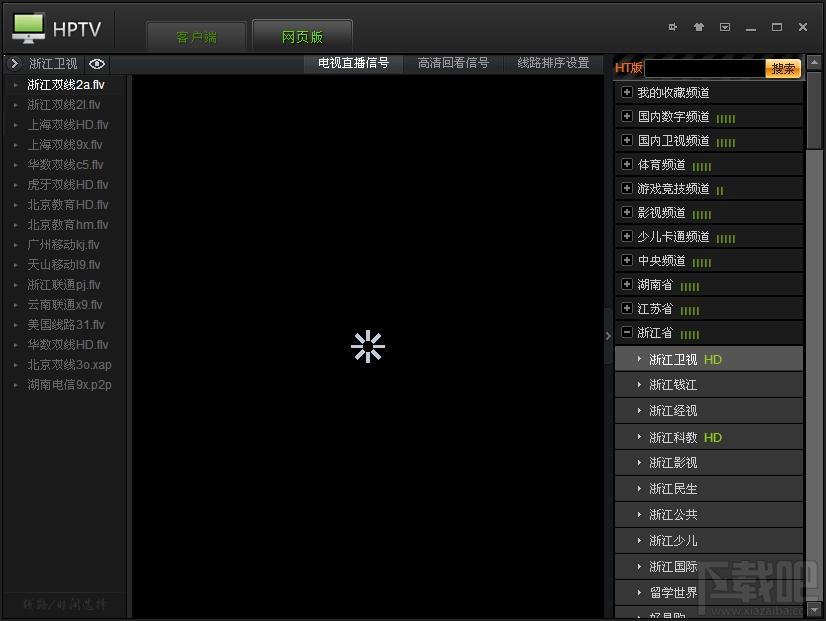Open the 线路排序设置 tab

tap(553, 63)
